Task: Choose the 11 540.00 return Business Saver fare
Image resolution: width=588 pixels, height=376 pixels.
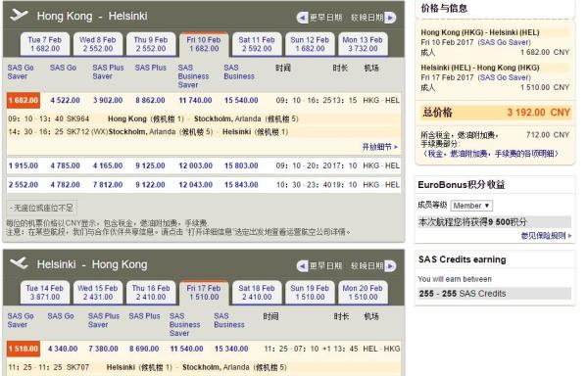Action: pyautogui.click(x=187, y=349)
